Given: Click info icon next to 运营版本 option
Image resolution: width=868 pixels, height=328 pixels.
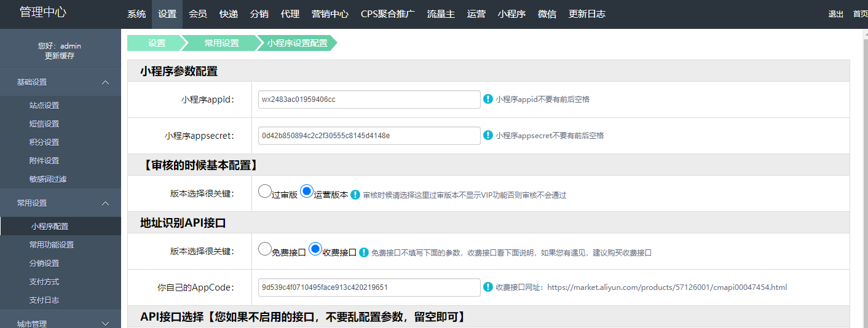Looking at the screenshot, I should pyautogui.click(x=355, y=195).
